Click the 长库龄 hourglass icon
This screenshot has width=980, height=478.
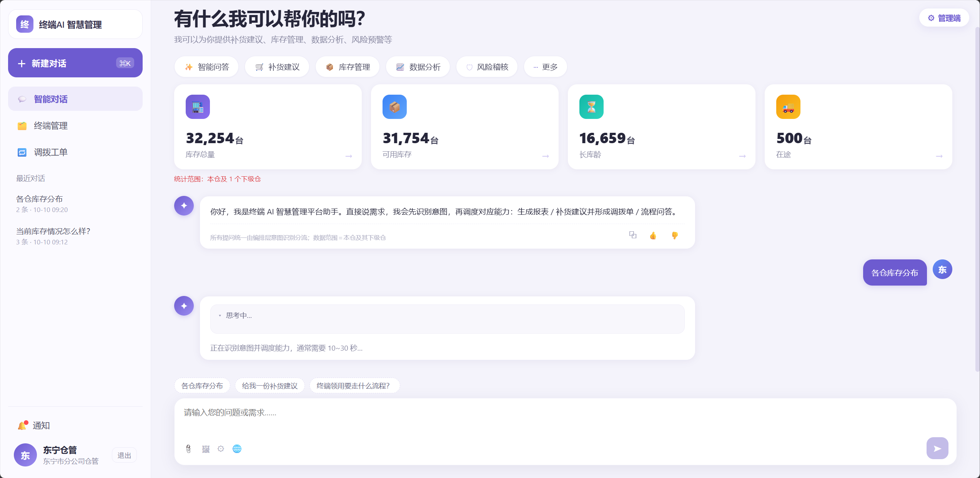tap(591, 107)
